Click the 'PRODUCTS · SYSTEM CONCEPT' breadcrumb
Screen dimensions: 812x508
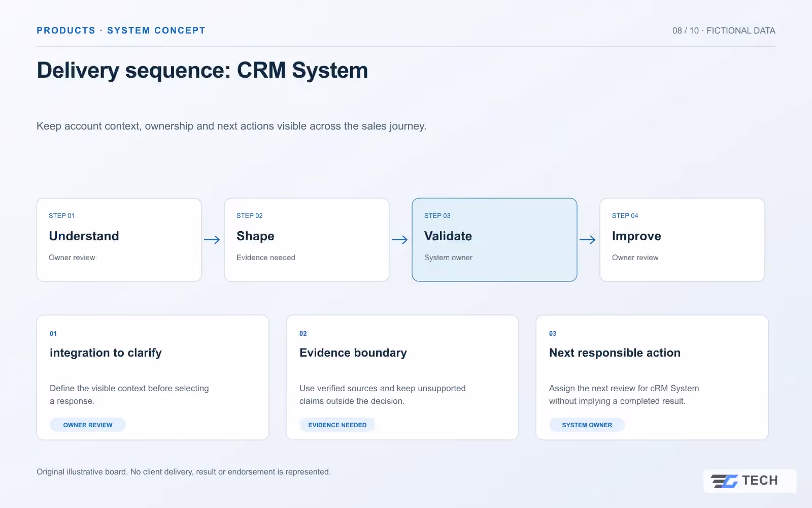point(121,30)
